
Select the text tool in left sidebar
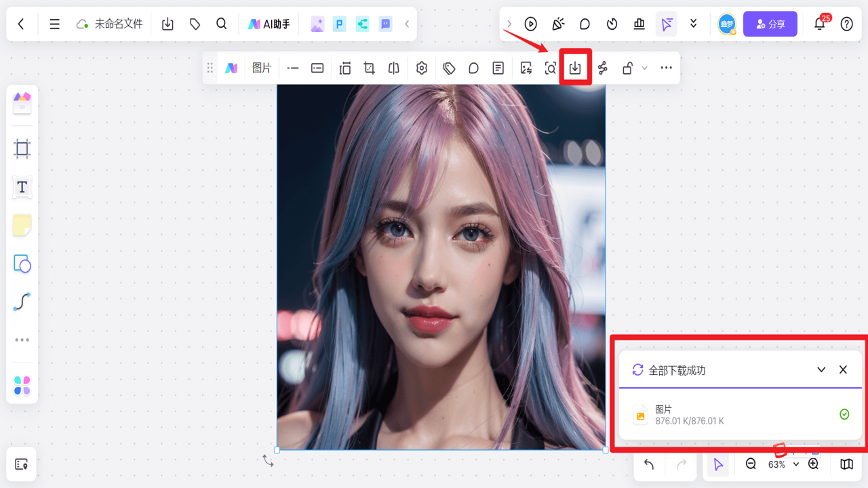(x=22, y=187)
